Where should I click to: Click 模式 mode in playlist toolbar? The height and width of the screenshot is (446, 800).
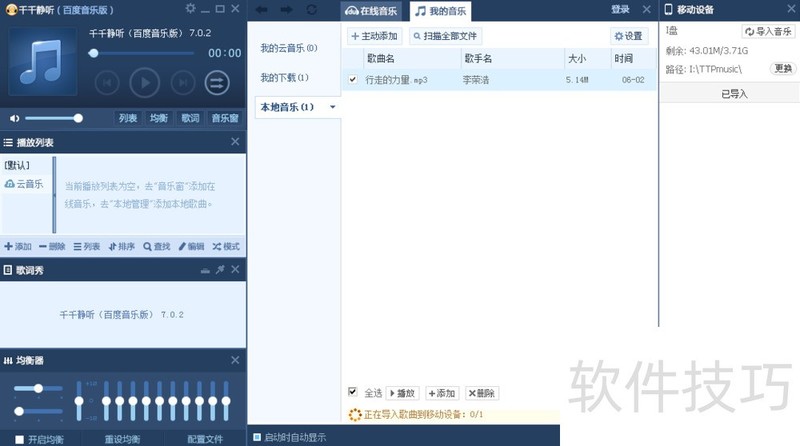[226, 246]
